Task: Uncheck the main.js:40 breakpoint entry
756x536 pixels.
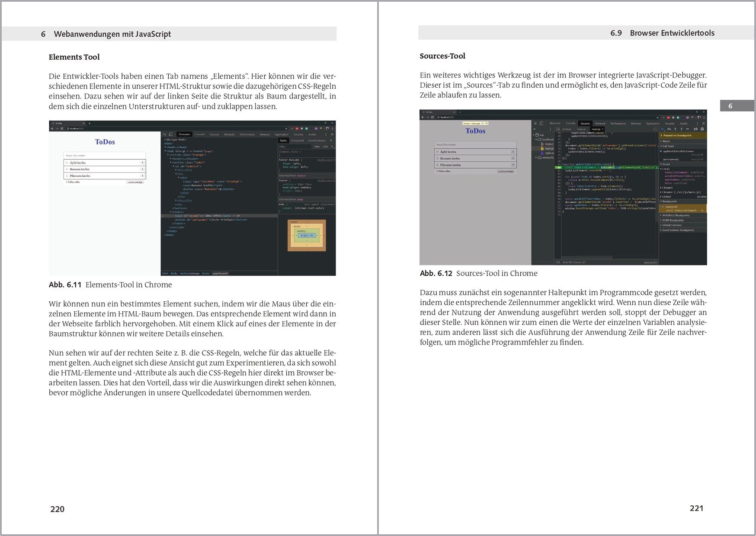Action: [x=663, y=207]
